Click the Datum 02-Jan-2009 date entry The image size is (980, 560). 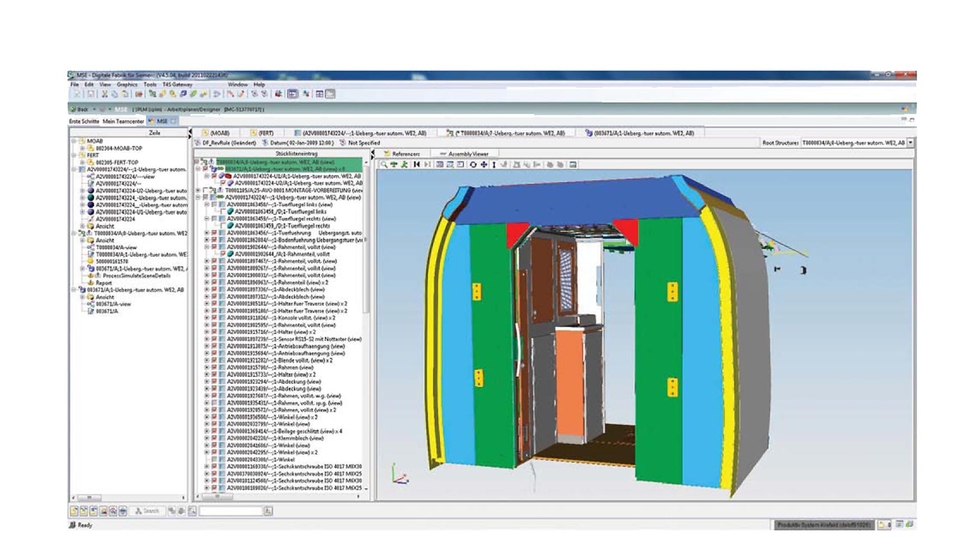pos(298,143)
